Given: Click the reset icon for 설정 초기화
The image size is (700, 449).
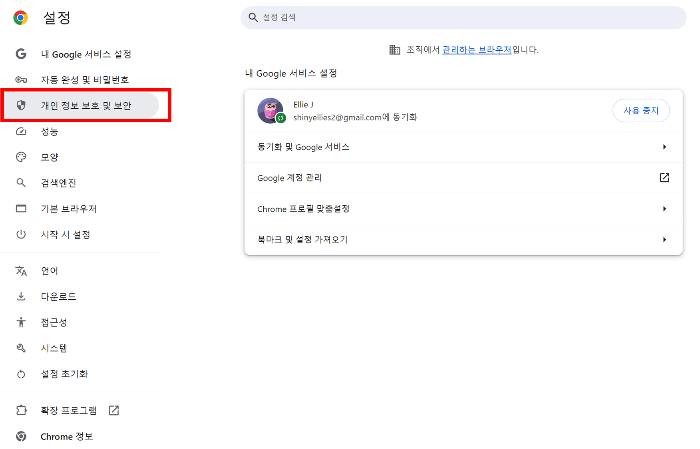Looking at the screenshot, I should [x=21, y=374].
